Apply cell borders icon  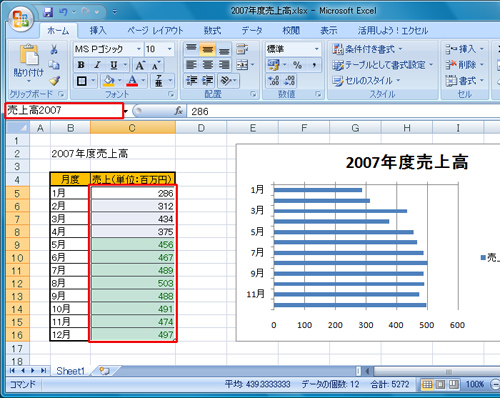(82, 81)
